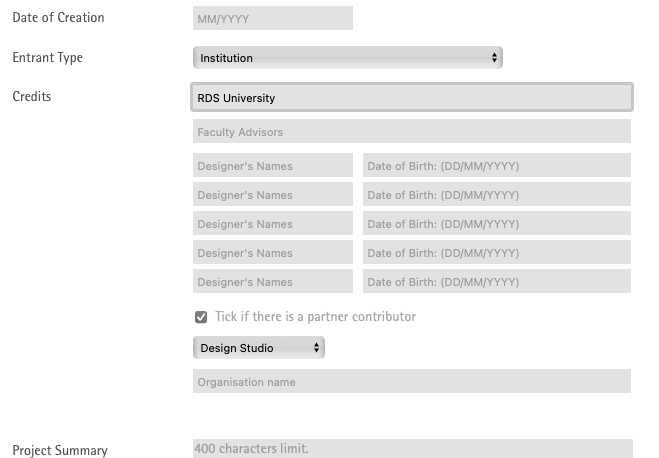Select the second Designer's Names field
Viewport: 659px width, 458px height.
point(272,195)
